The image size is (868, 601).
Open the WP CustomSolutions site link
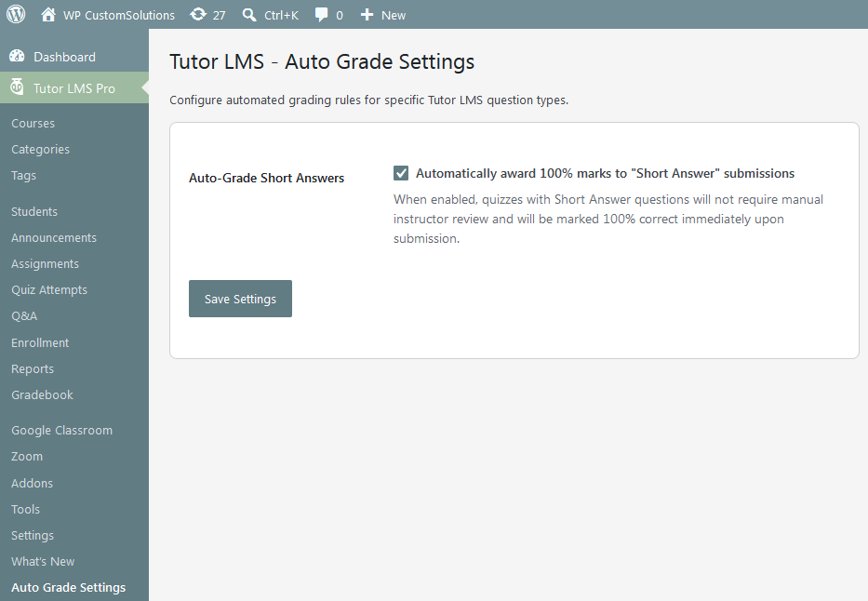pos(118,16)
